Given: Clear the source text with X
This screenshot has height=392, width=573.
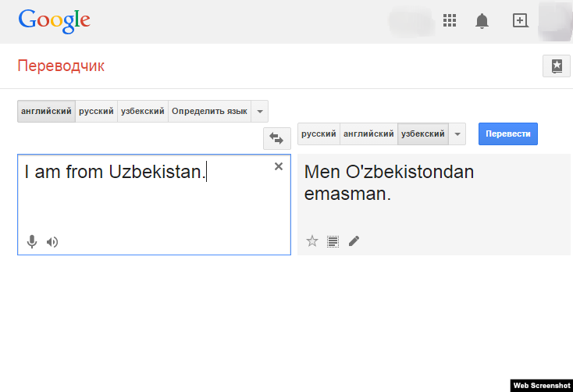Looking at the screenshot, I should pos(279,166).
